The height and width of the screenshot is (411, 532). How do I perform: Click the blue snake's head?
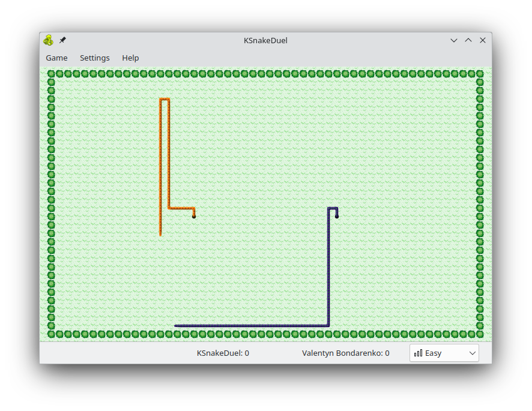[337, 216]
